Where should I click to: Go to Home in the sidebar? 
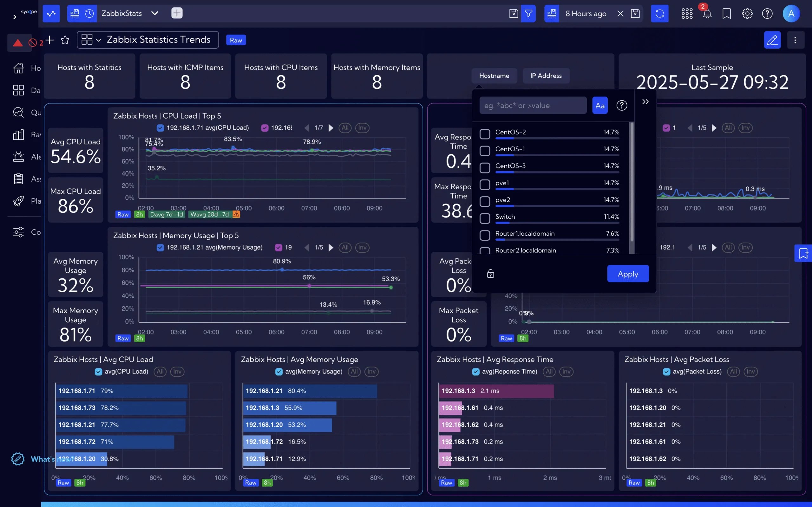pyautogui.click(x=27, y=68)
